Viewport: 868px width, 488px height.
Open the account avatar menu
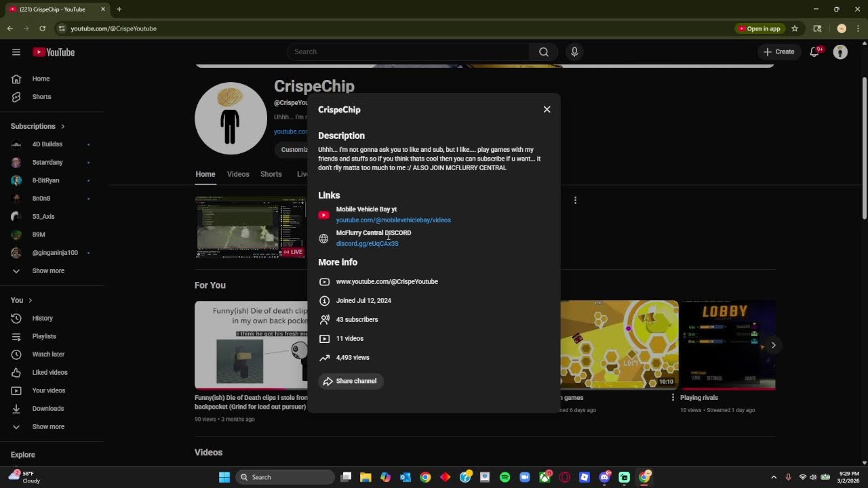tap(840, 52)
